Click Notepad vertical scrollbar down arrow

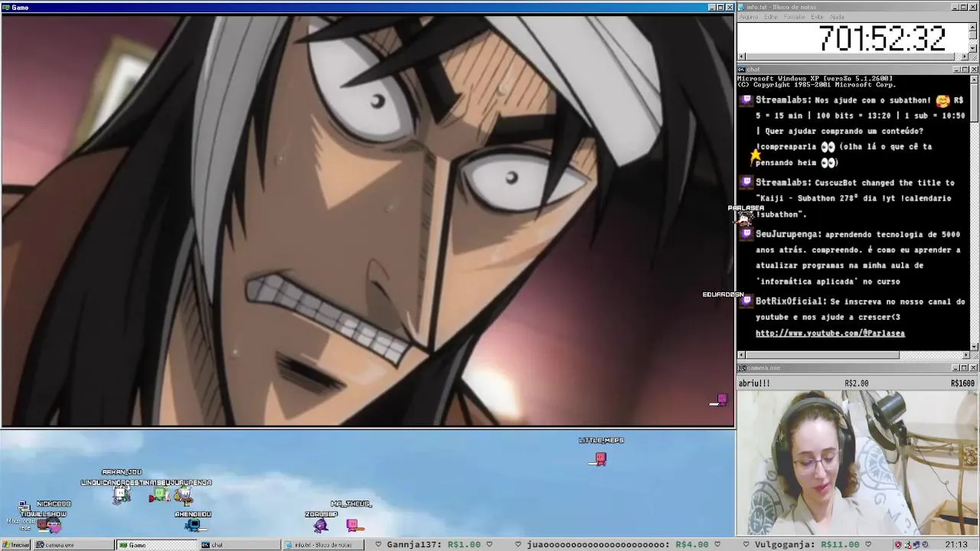click(973, 48)
